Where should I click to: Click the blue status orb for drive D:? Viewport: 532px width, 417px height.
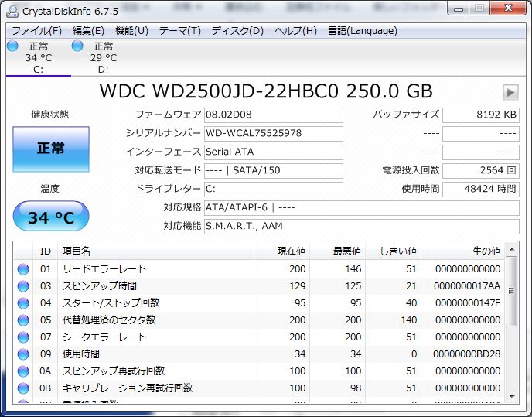tap(77, 46)
